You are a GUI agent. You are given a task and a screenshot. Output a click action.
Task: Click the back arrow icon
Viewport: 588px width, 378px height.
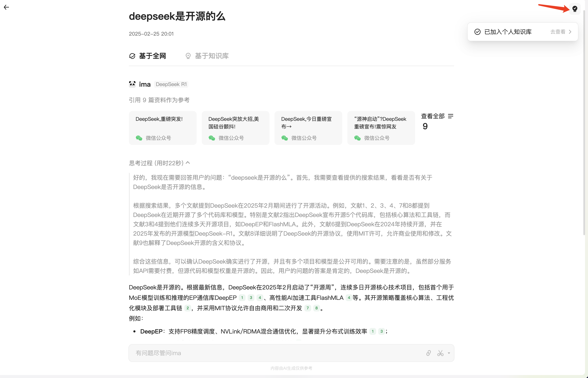click(6, 7)
